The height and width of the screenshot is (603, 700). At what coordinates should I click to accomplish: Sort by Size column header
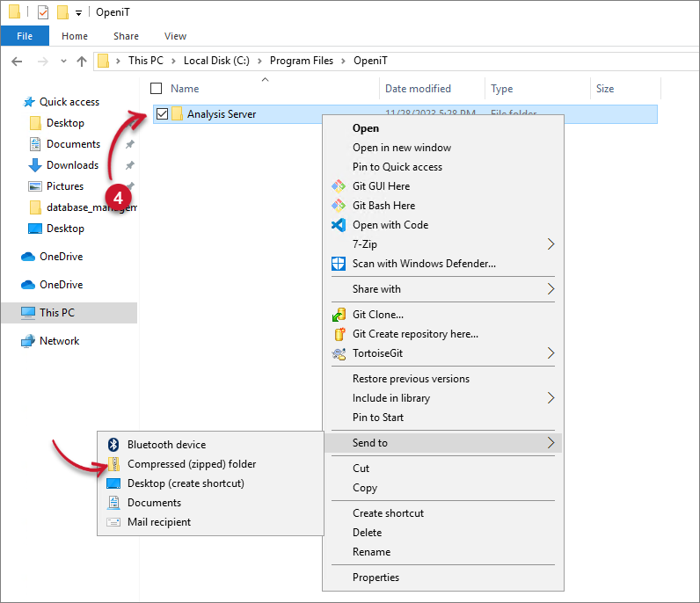tap(605, 89)
